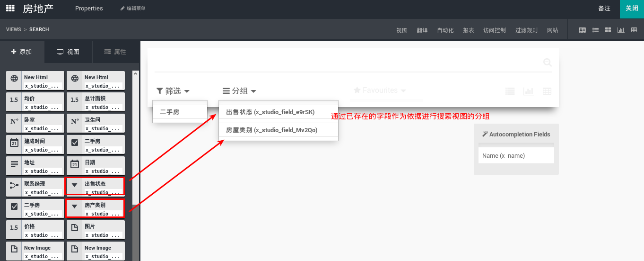Select the Name (x_name) autocompletion field
Image resolution: width=644 pixels, height=261 pixels.
pyautogui.click(x=516, y=155)
